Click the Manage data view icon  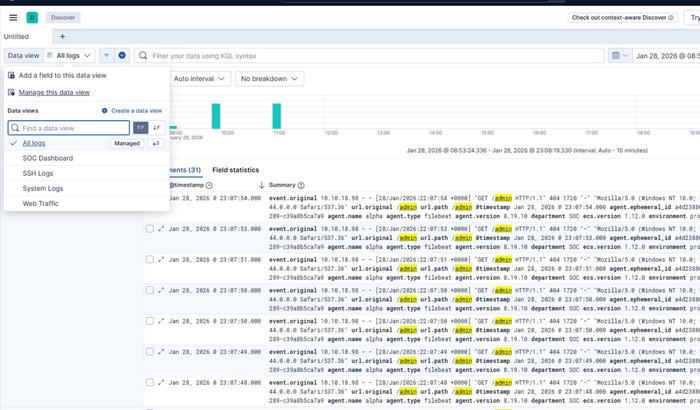point(12,92)
